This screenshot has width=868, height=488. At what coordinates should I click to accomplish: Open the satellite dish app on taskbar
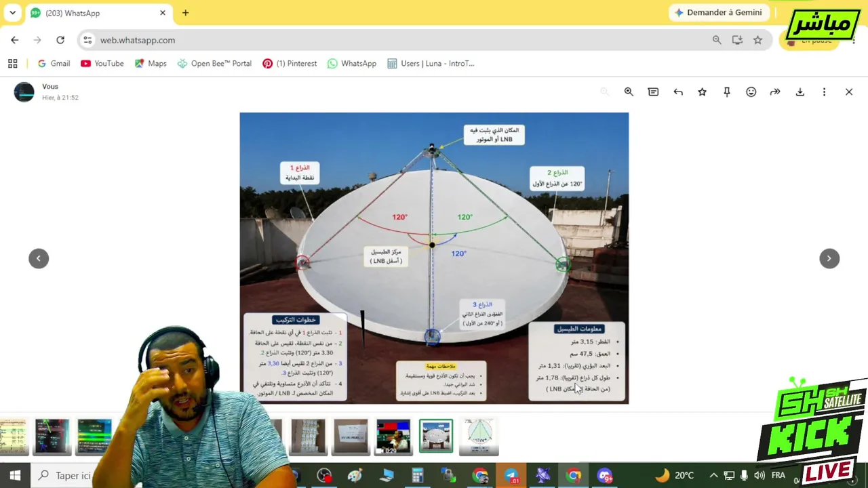coord(542,476)
